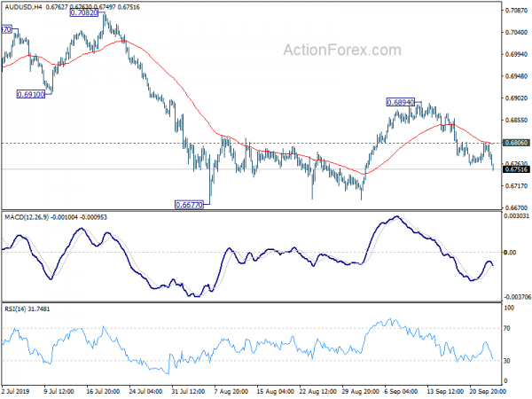
Task: Click the 0.70400 price axis value
Action: pos(516,33)
